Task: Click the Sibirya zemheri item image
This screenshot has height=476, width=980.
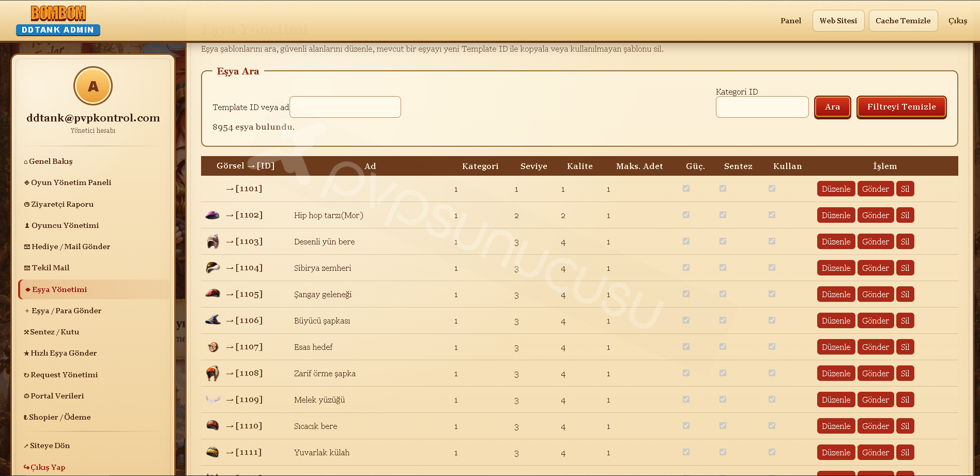Action: (212, 268)
